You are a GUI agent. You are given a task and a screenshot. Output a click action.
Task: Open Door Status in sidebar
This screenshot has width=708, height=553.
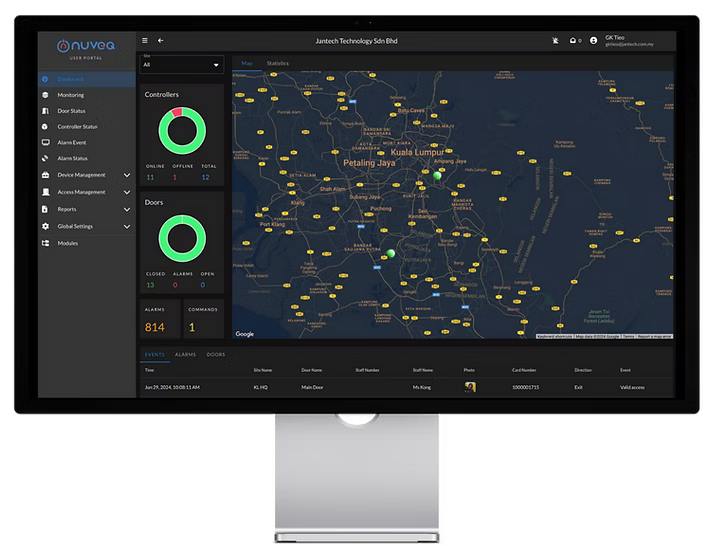pos(70,111)
